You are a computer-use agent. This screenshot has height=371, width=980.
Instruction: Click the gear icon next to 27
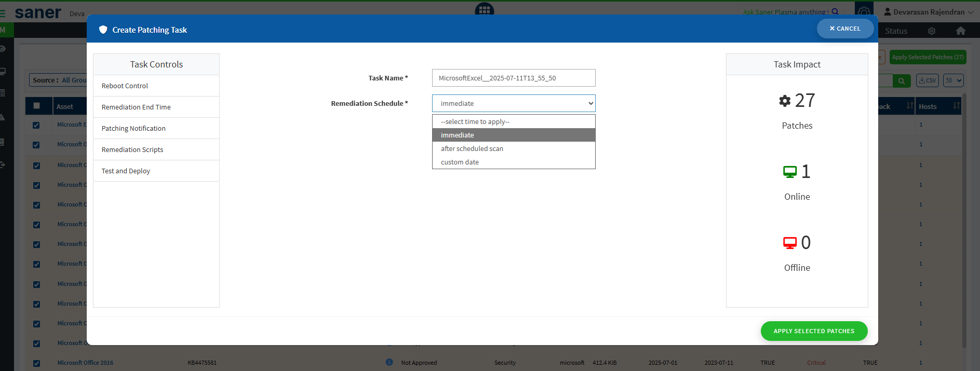785,101
